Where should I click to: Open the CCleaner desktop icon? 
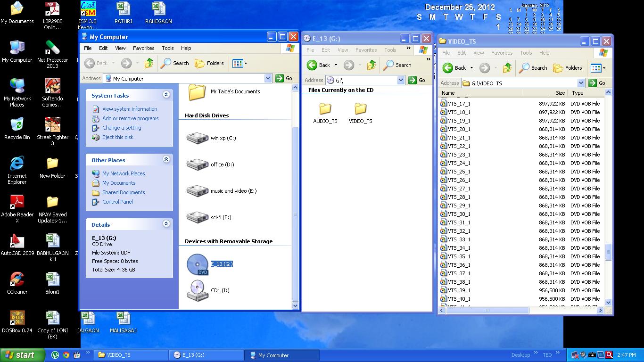(x=17, y=280)
